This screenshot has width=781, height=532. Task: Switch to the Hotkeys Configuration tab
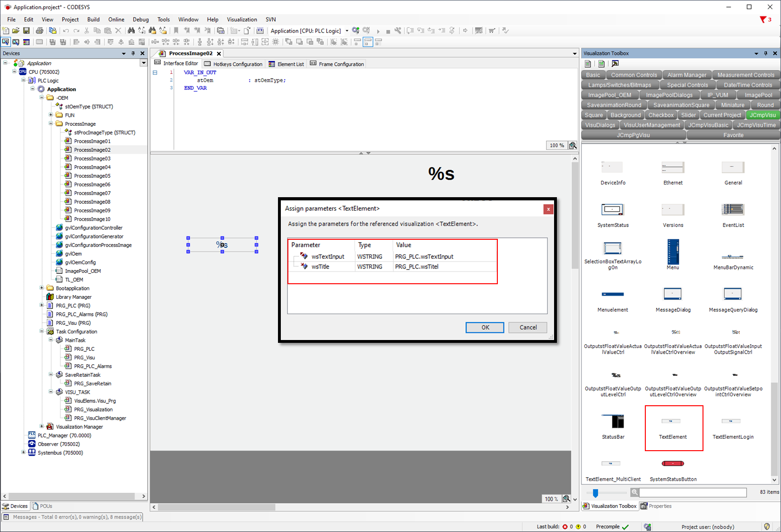click(233, 64)
